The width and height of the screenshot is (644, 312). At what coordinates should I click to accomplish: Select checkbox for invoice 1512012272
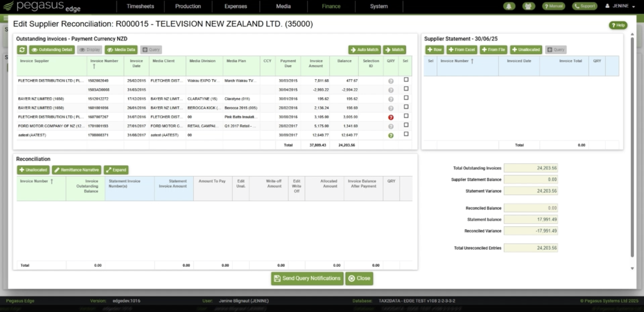point(406,98)
